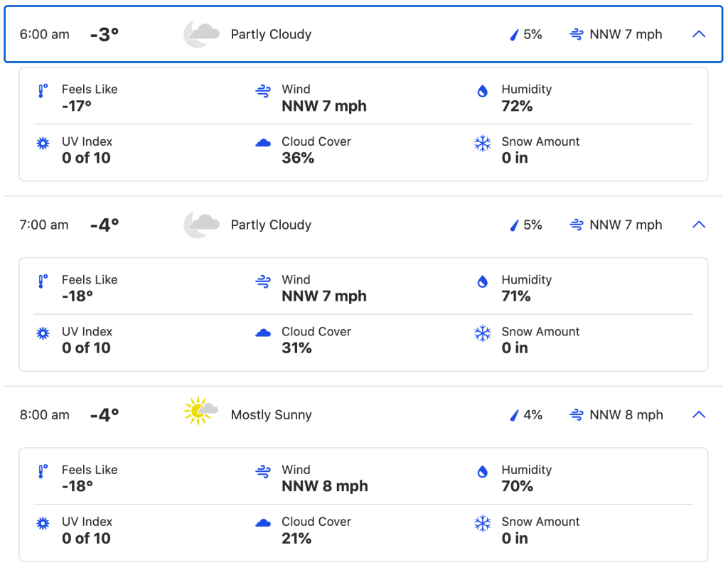Click the humidity droplet icon showing 72%
The width and height of the screenshot is (728, 565).
pos(483,91)
